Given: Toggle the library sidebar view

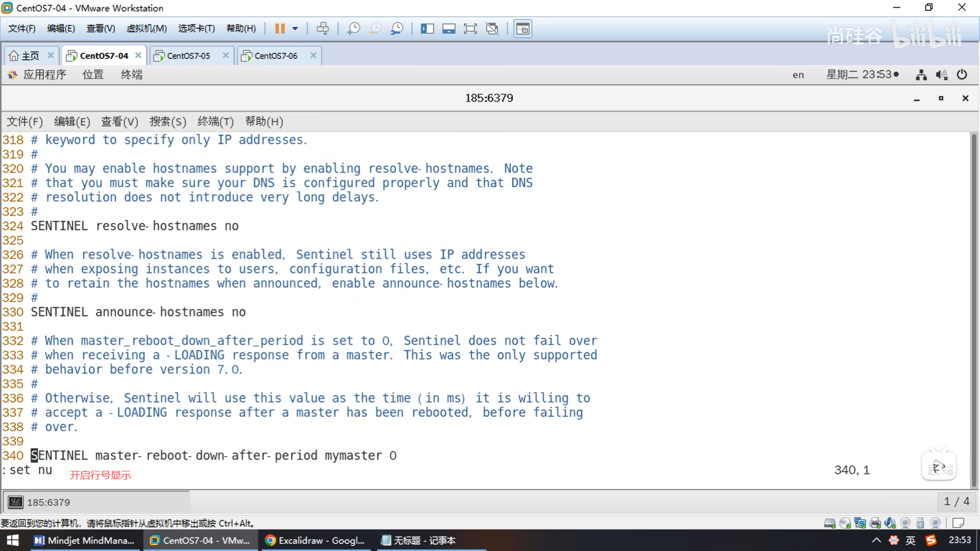Looking at the screenshot, I should point(427,29).
